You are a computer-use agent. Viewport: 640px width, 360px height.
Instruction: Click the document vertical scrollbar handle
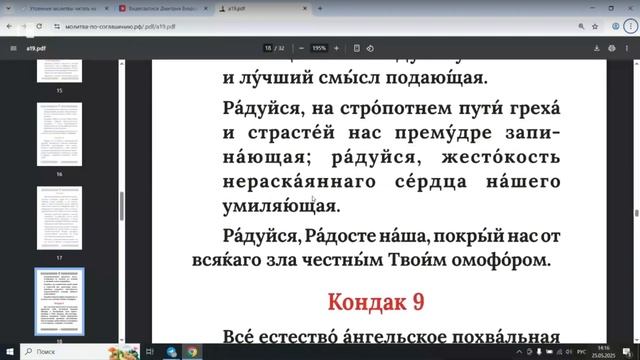[x=637, y=213]
